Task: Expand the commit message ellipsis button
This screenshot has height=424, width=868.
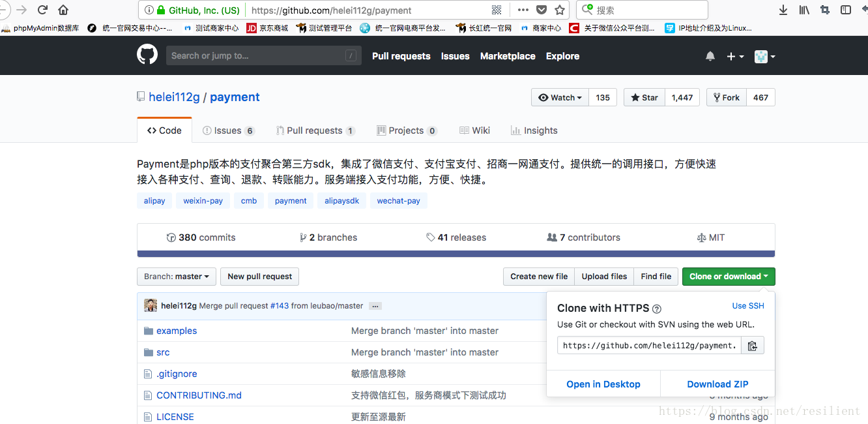Action: pos(375,306)
